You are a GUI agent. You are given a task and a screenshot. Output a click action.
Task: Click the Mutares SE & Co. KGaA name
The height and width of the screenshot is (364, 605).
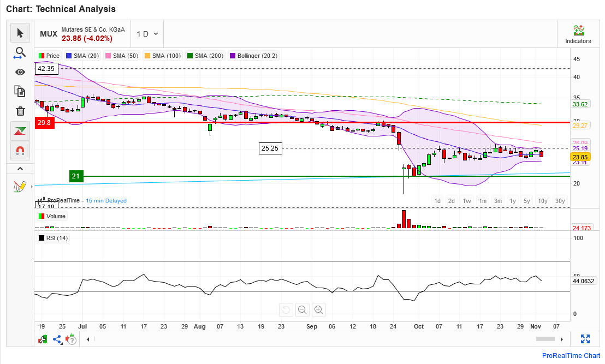pos(93,29)
